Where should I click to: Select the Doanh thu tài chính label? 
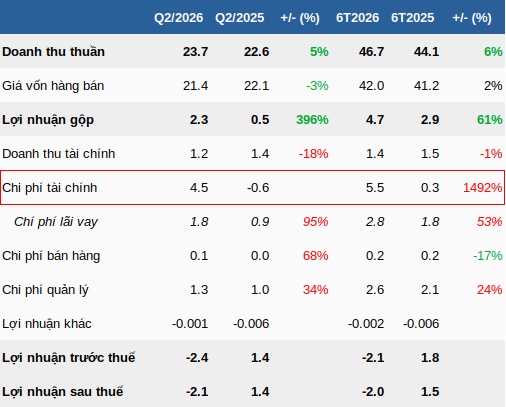59,154
